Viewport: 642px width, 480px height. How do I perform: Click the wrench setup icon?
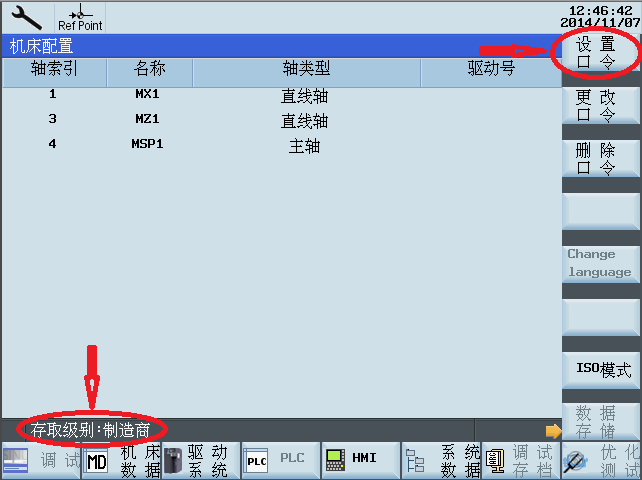[x=27, y=18]
